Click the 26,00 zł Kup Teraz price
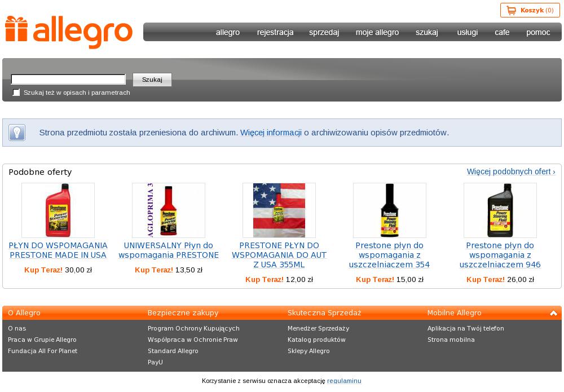This screenshot has height=392, width=564. click(500, 280)
